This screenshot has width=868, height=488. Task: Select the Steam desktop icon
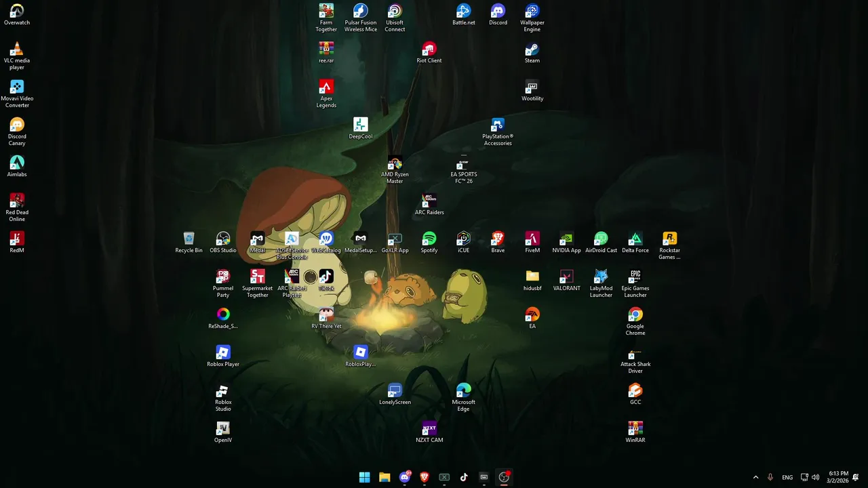pos(532,52)
